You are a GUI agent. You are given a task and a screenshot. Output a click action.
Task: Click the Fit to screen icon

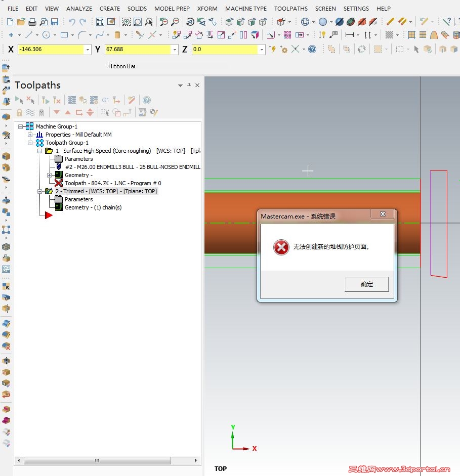(100, 22)
